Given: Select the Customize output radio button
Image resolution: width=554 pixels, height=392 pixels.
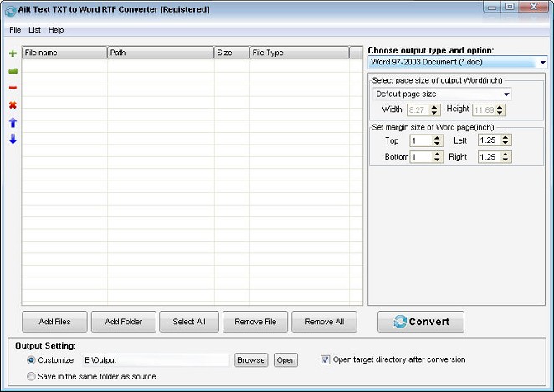Looking at the screenshot, I should click(32, 360).
